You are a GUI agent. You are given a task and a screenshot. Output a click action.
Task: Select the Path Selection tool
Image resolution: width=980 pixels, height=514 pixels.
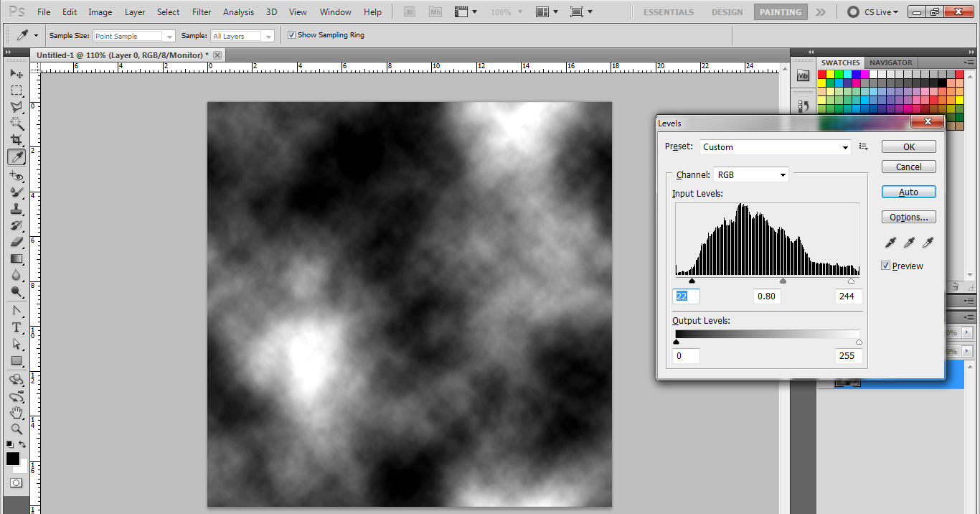tap(16, 344)
